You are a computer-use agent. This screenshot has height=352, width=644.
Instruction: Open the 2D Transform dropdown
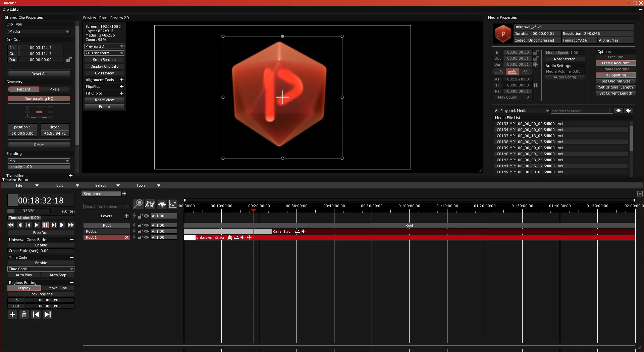click(104, 53)
